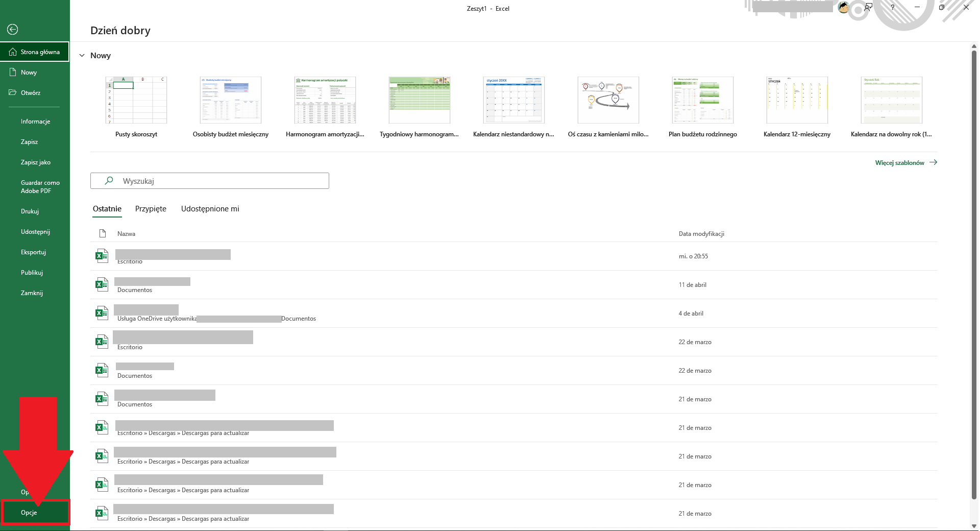Click the help question mark icon

point(892,7)
